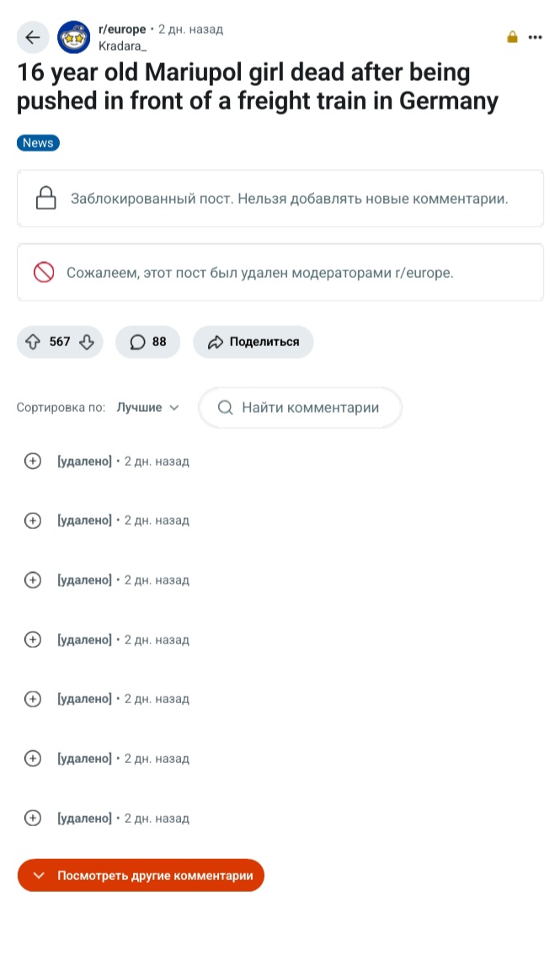The height and width of the screenshot is (960, 560).
Task: Click the Найти комментарии search field
Action: [x=301, y=408]
